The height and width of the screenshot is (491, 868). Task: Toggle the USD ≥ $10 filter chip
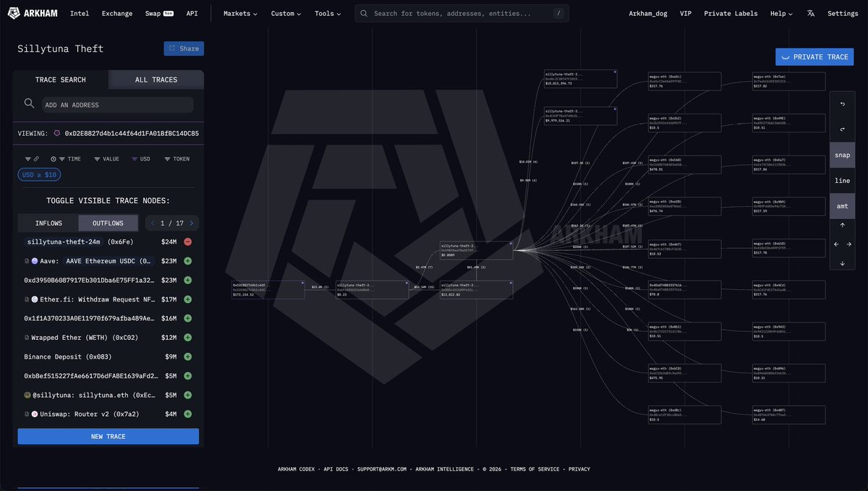pyautogui.click(x=40, y=174)
